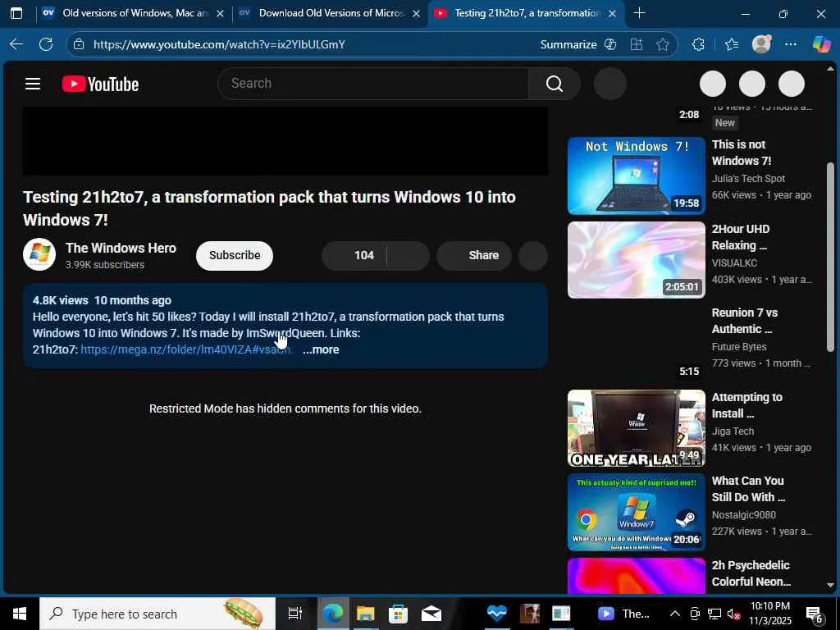Open the Edge extensions puzzle icon
The height and width of the screenshot is (630, 840).
(x=698, y=44)
